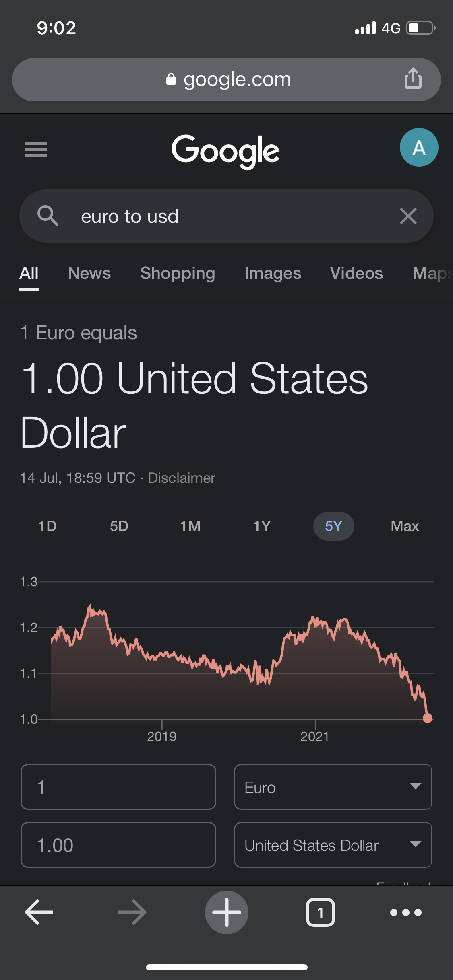Show open tabs switcher
Viewport: 453px width, 980px height.
(x=320, y=912)
